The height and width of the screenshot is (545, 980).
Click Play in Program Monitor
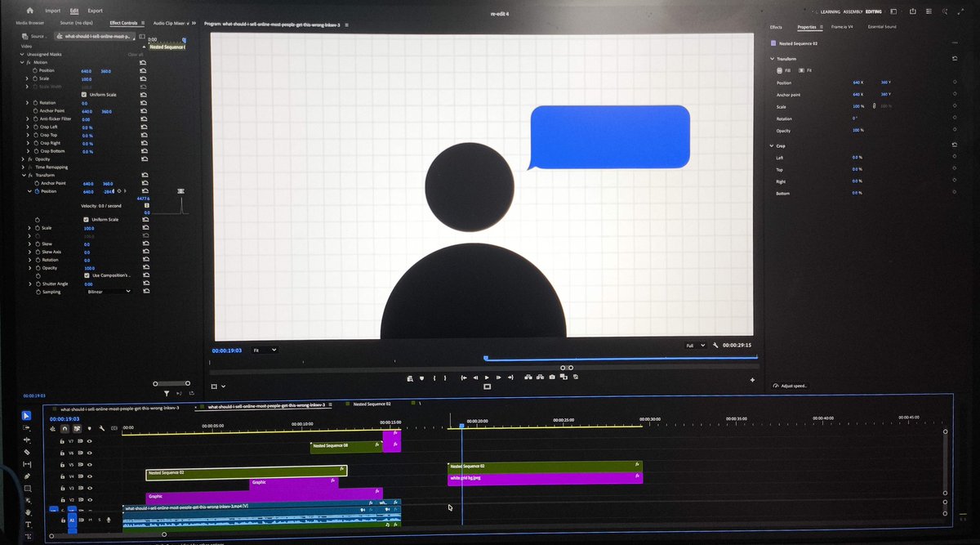coord(487,377)
